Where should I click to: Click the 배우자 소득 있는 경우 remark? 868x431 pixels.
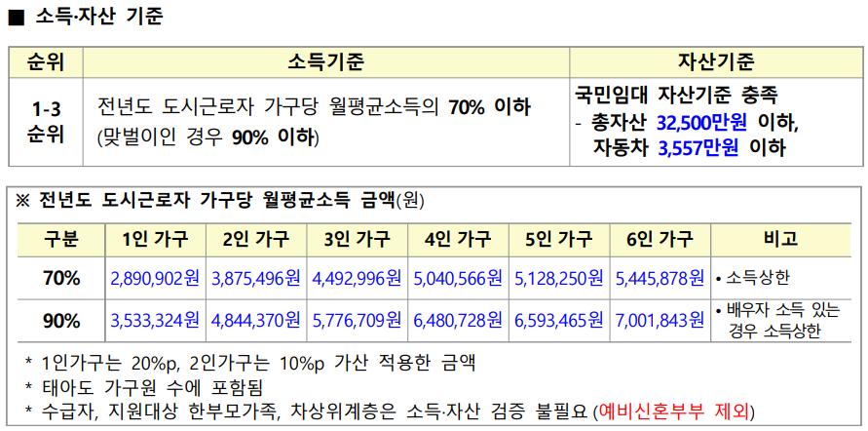point(777,321)
